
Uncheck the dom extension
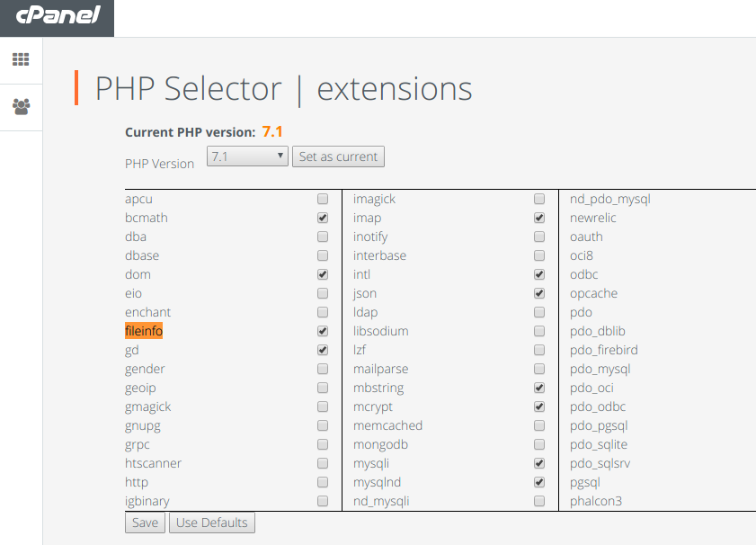pyautogui.click(x=322, y=274)
